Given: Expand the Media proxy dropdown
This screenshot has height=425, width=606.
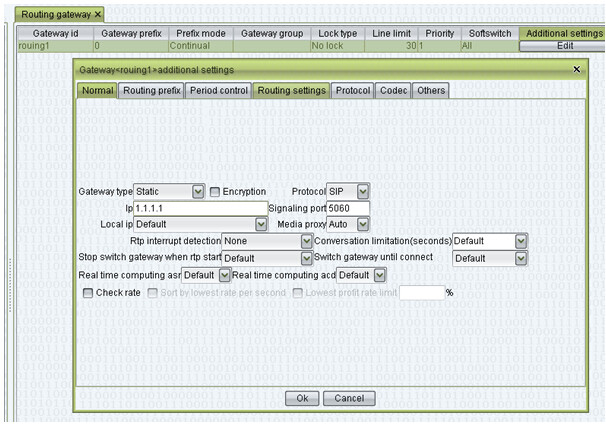Looking at the screenshot, I should tap(362, 224).
